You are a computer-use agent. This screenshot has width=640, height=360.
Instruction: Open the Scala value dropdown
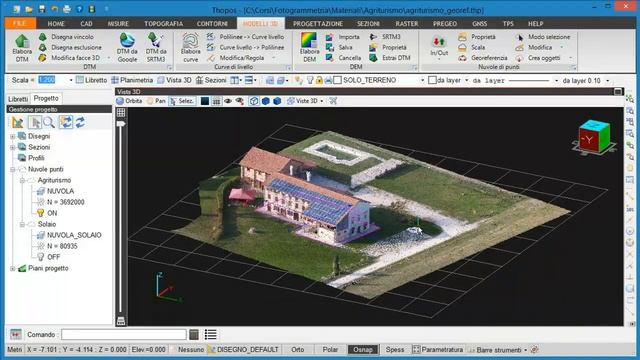tap(71, 80)
